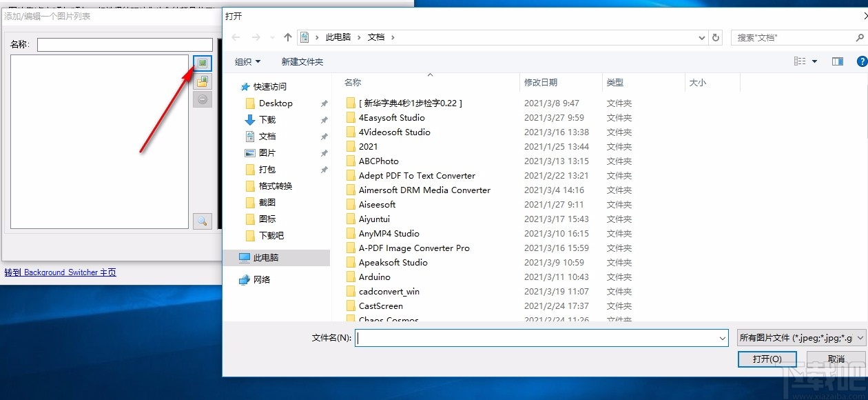Click the add image folder icon

(x=202, y=81)
